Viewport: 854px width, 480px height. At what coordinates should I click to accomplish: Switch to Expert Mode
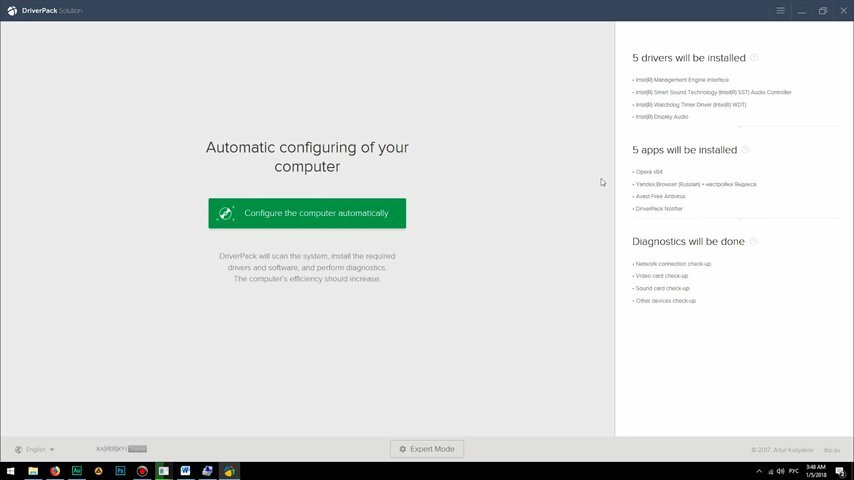(427, 449)
